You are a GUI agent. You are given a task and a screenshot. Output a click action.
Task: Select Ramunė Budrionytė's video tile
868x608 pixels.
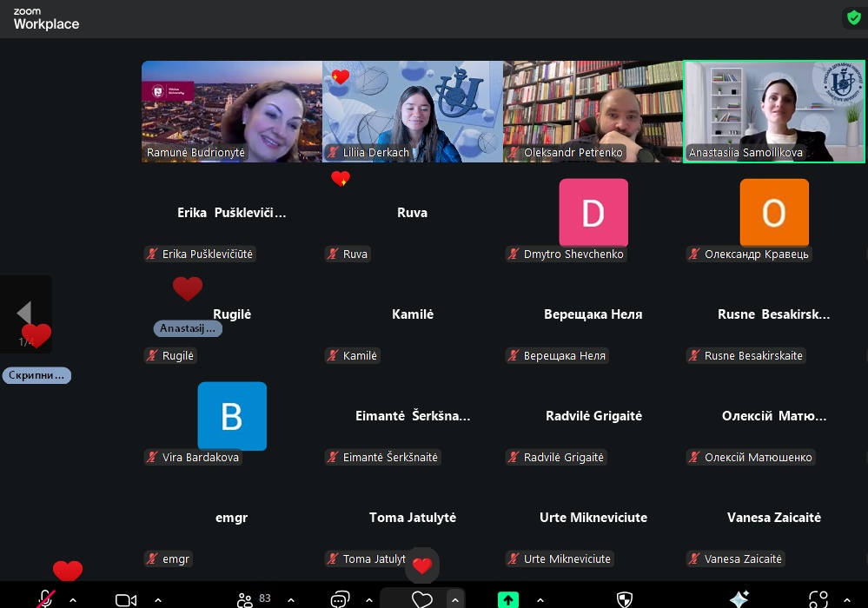[232, 110]
